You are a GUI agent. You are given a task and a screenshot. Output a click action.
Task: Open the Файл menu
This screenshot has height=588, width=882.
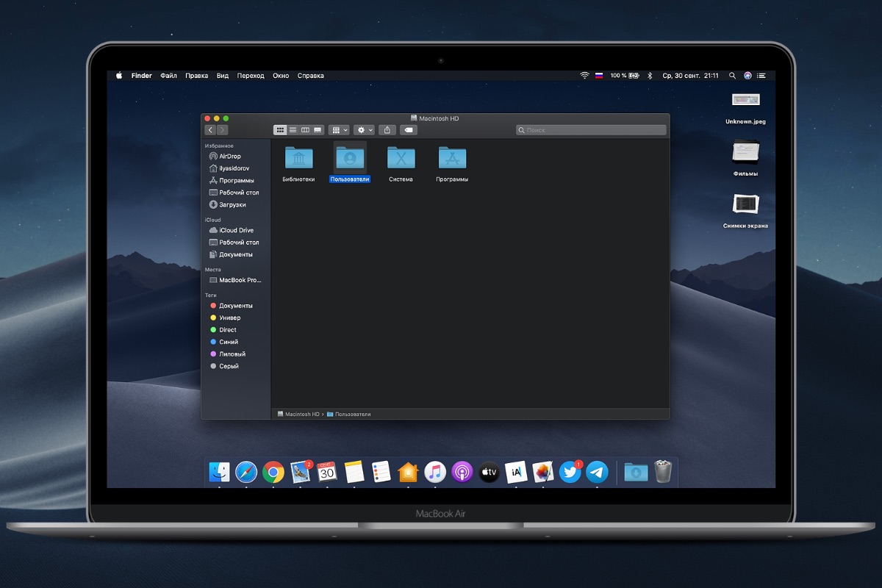click(168, 76)
